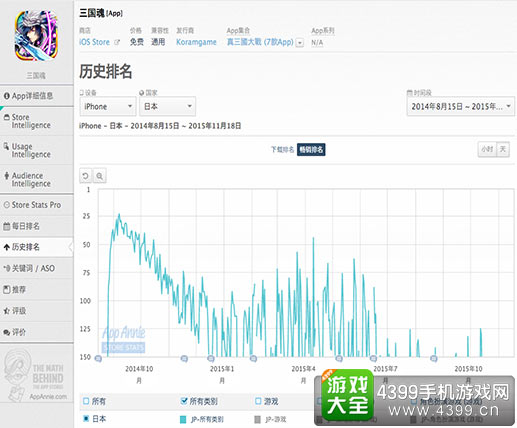Open Usage Intelligence in the sidebar
The width and height of the screenshot is (517, 428).
(x=36, y=150)
